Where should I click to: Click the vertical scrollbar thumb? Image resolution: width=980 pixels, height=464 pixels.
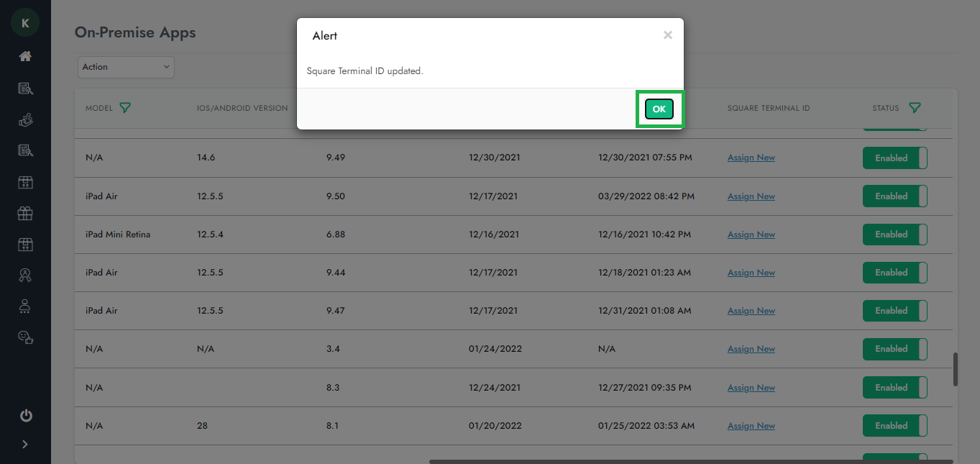point(956,369)
